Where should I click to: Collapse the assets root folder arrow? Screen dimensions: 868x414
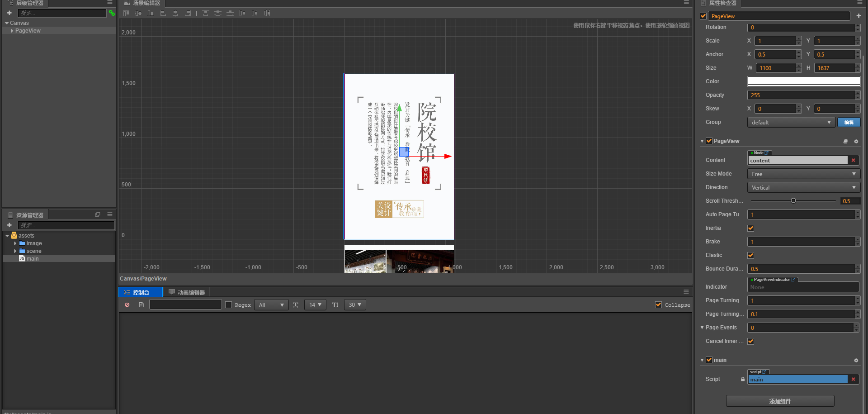tap(7, 236)
